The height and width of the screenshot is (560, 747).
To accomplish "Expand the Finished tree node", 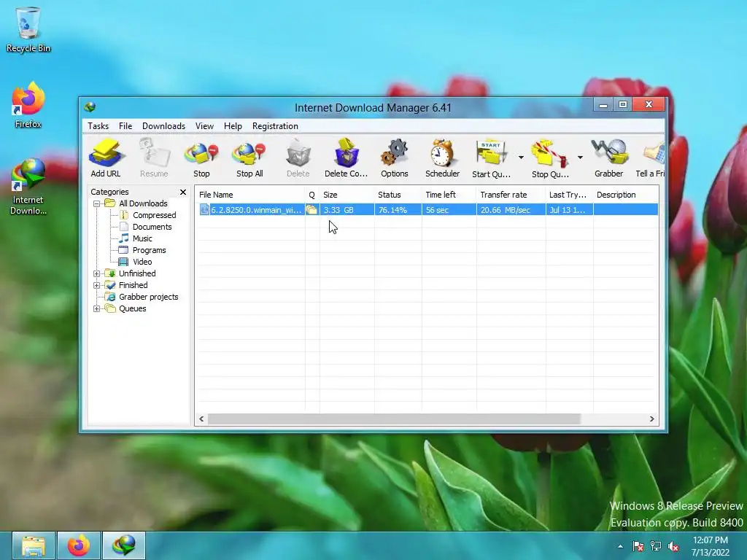I will coord(97,285).
